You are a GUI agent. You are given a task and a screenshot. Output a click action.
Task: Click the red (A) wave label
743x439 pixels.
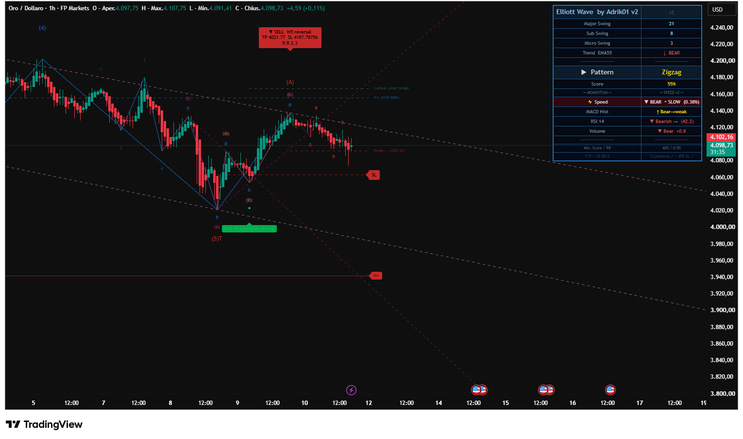coord(290,82)
